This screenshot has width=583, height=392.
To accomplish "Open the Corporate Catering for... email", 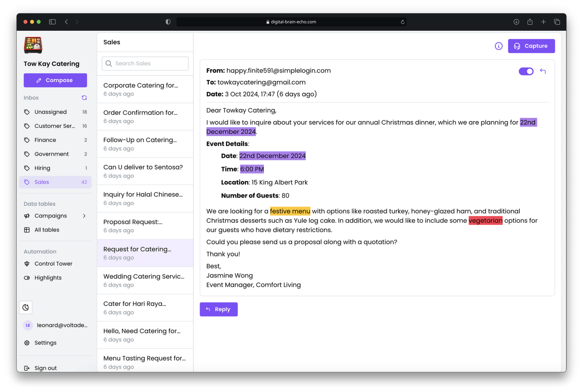I will click(145, 89).
